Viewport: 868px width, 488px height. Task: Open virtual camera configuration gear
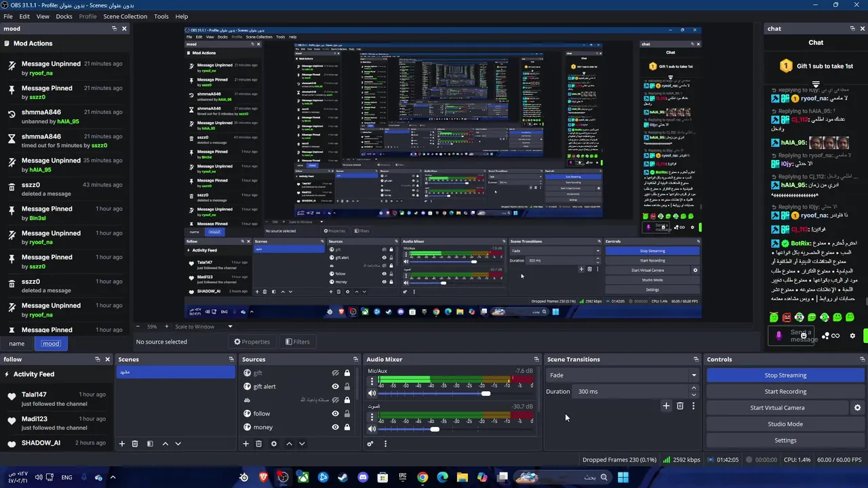(857, 408)
